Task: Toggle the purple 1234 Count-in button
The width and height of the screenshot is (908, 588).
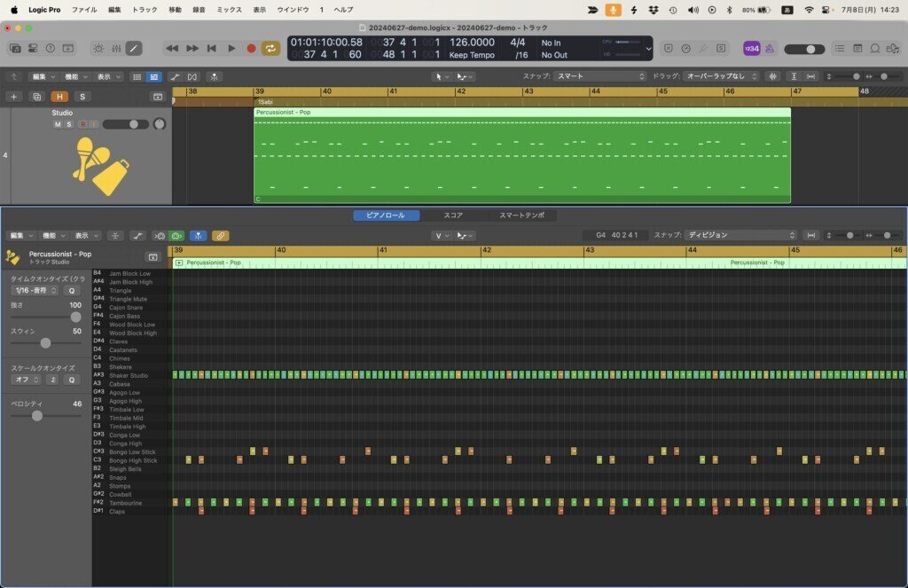Action: pyautogui.click(x=752, y=49)
